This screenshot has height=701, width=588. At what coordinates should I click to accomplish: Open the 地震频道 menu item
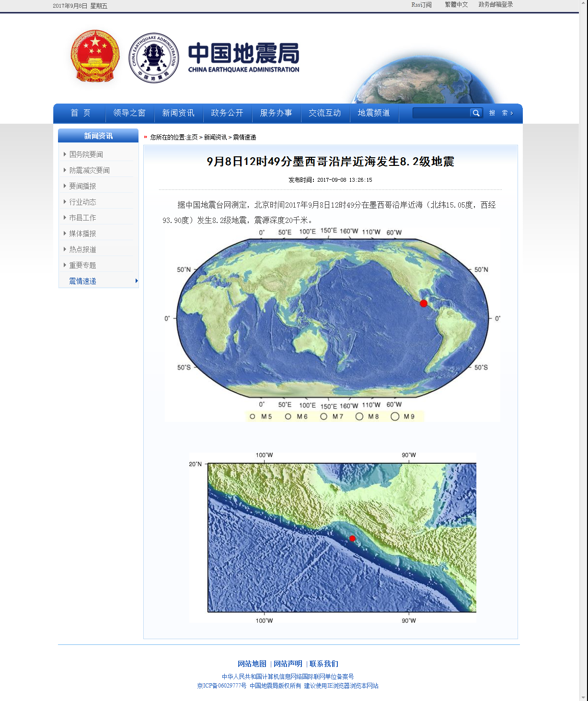pos(374,113)
